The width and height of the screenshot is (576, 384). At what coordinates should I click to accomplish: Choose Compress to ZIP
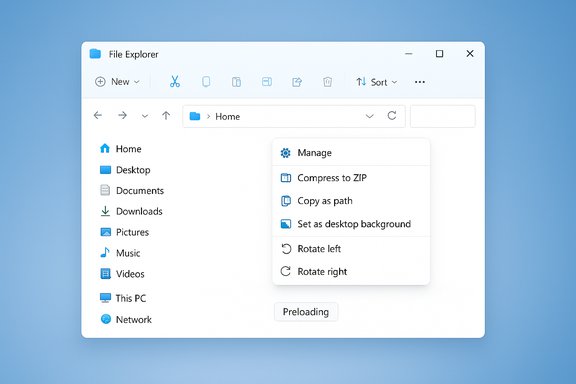pos(351,178)
